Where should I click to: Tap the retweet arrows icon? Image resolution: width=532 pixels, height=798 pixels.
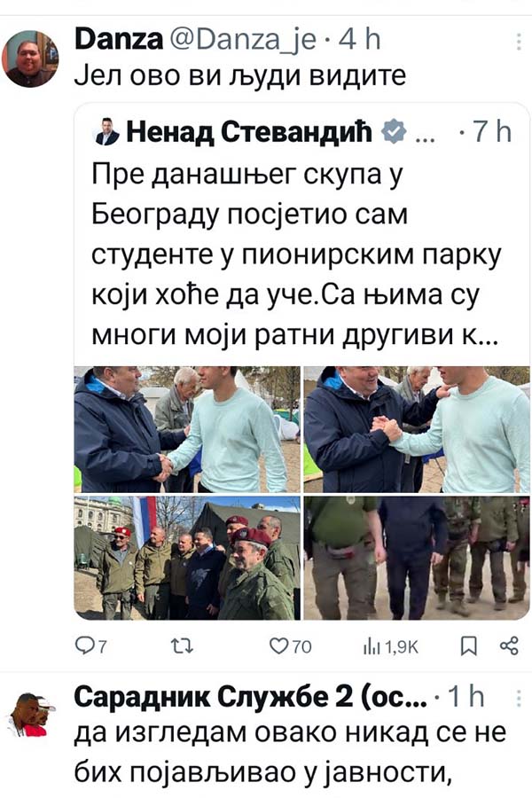click(x=182, y=646)
